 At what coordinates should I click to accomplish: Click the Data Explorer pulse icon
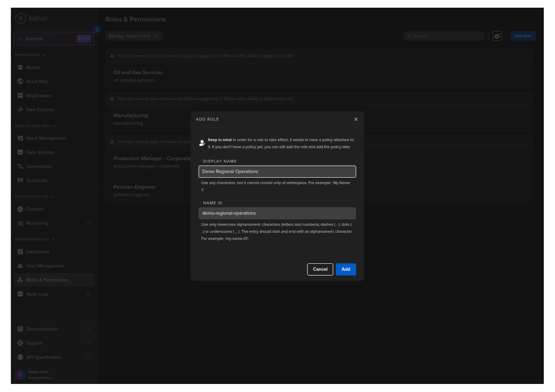pos(20,110)
